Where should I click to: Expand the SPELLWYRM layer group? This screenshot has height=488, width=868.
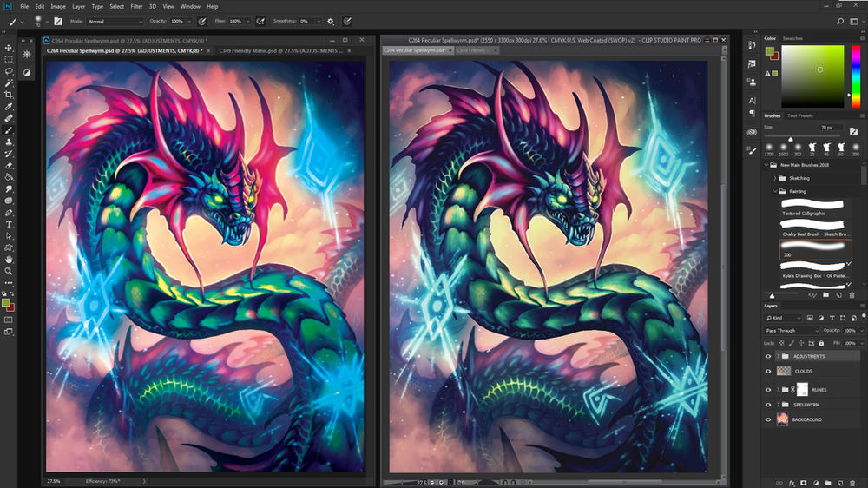778,405
